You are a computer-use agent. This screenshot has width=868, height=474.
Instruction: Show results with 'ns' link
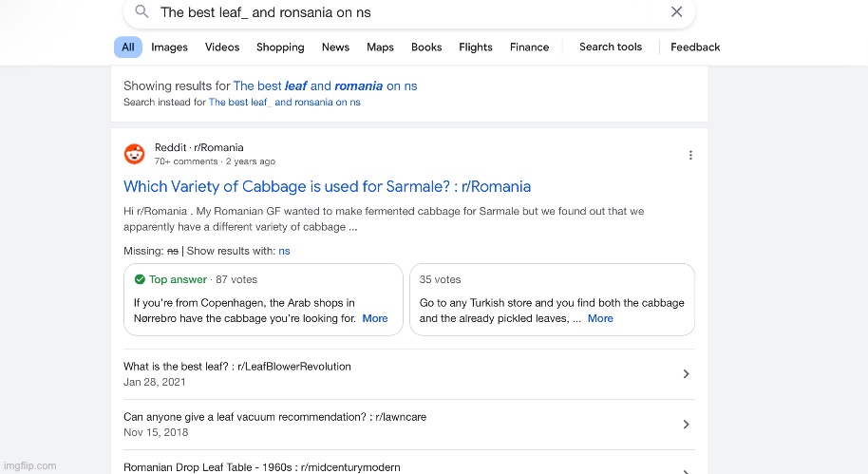coord(284,251)
